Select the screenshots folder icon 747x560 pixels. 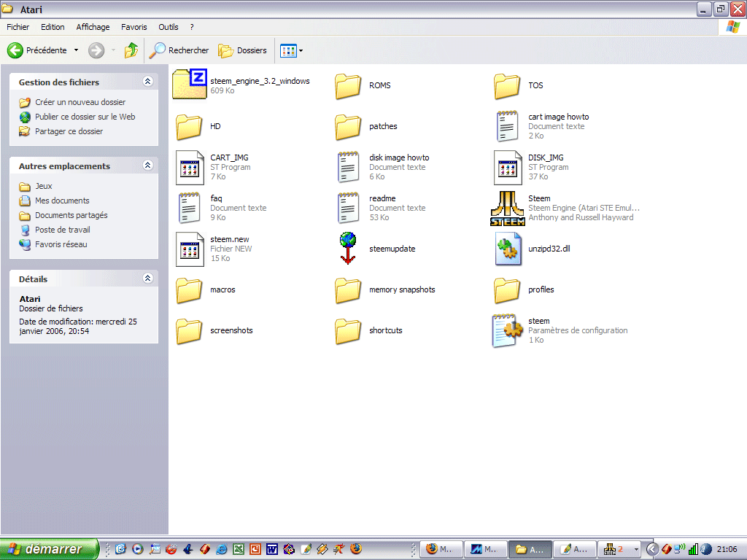tap(189, 332)
